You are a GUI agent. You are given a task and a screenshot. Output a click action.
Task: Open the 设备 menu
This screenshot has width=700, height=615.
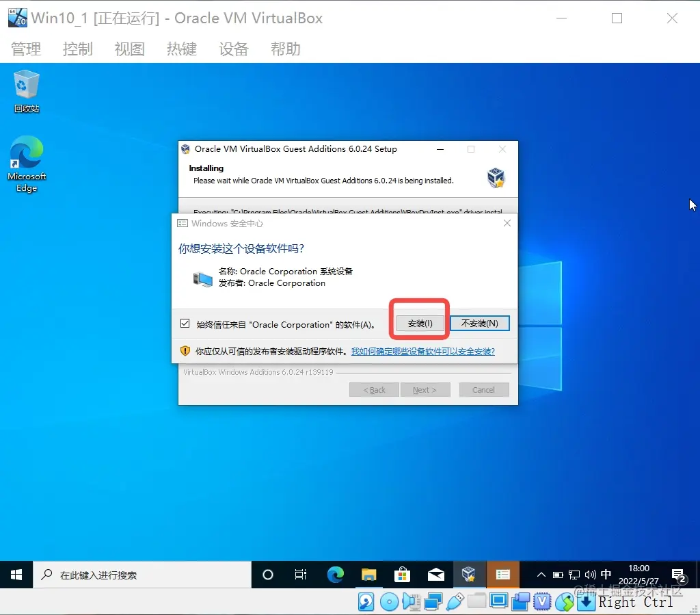click(x=234, y=49)
